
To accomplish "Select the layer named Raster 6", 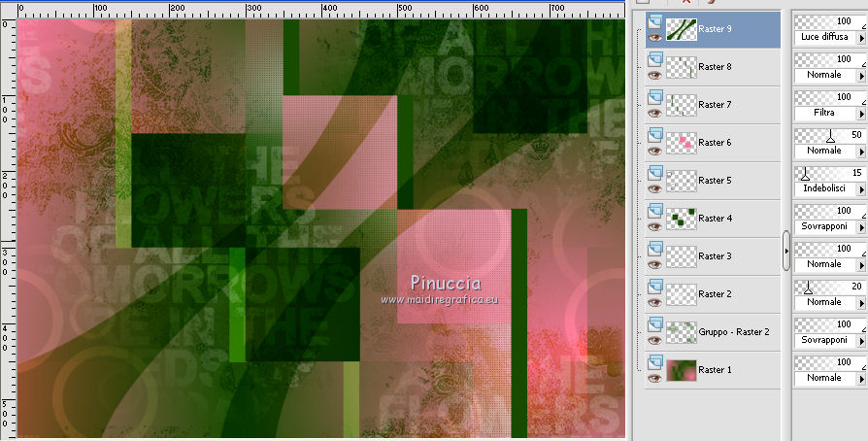I will pyautogui.click(x=715, y=143).
